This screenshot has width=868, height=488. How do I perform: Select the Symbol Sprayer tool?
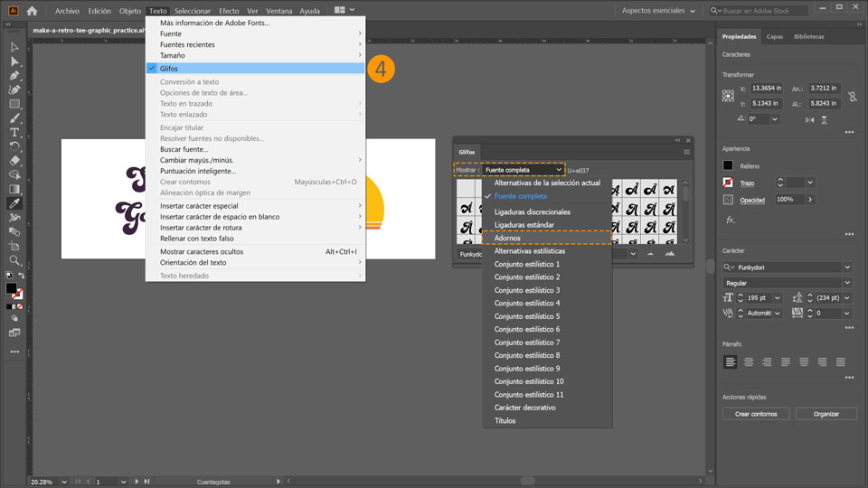pos(14,218)
